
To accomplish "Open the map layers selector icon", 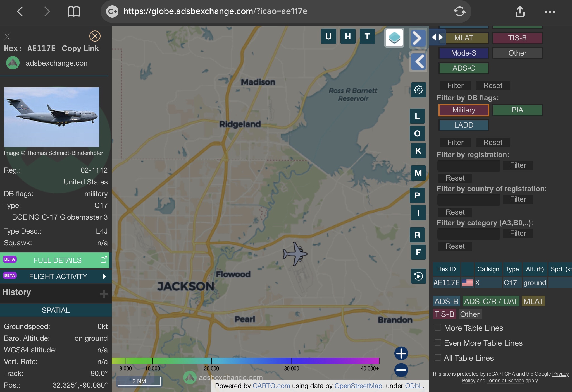I will pos(394,38).
